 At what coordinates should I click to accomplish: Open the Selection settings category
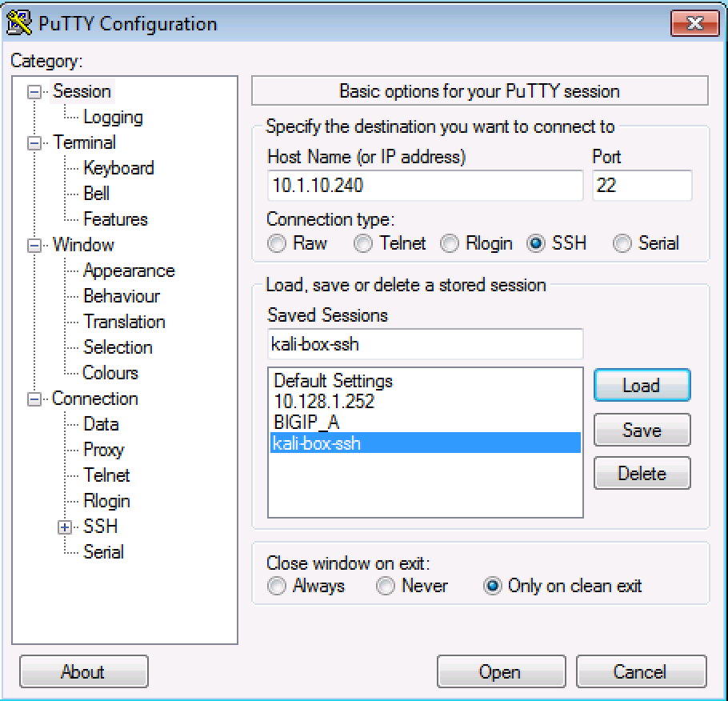point(118,347)
